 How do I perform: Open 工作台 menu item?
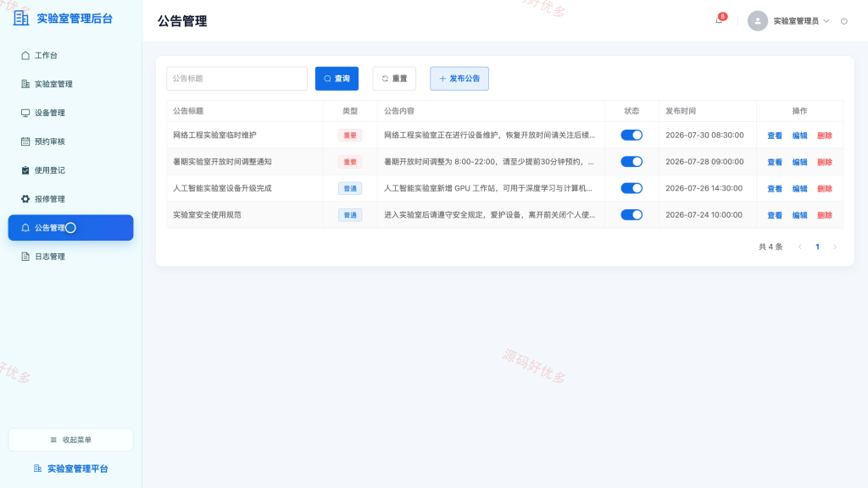click(71, 55)
